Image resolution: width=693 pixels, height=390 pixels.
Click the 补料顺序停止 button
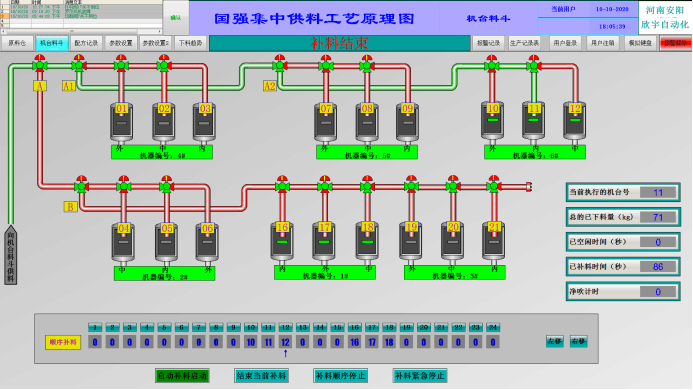pos(340,376)
